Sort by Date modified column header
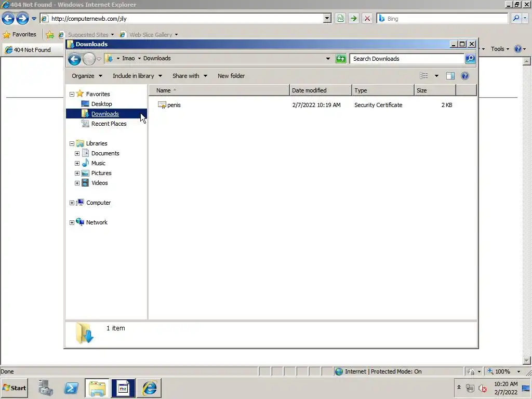This screenshot has width=532, height=399. (x=321, y=90)
